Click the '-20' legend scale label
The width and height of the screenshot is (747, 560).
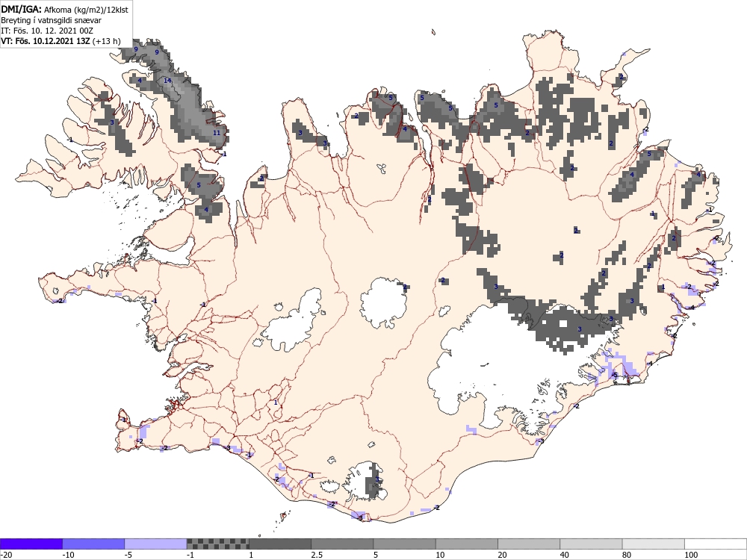(x=6, y=555)
